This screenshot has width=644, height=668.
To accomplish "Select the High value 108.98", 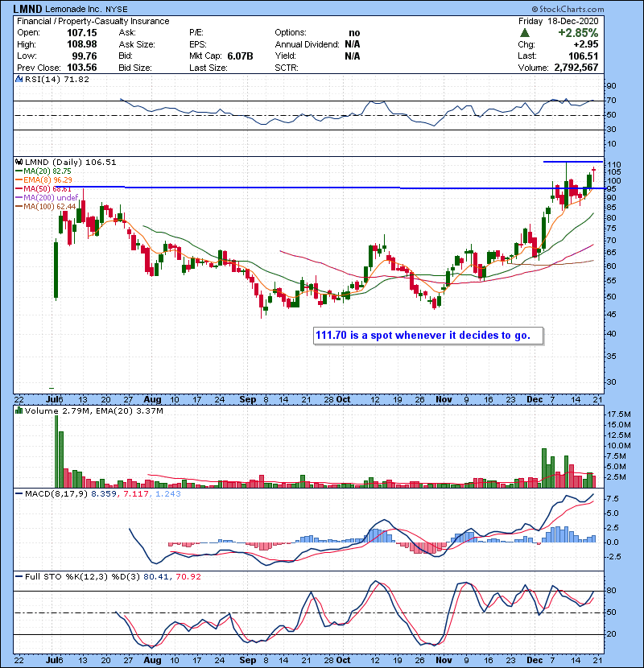I will (x=82, y=44).
